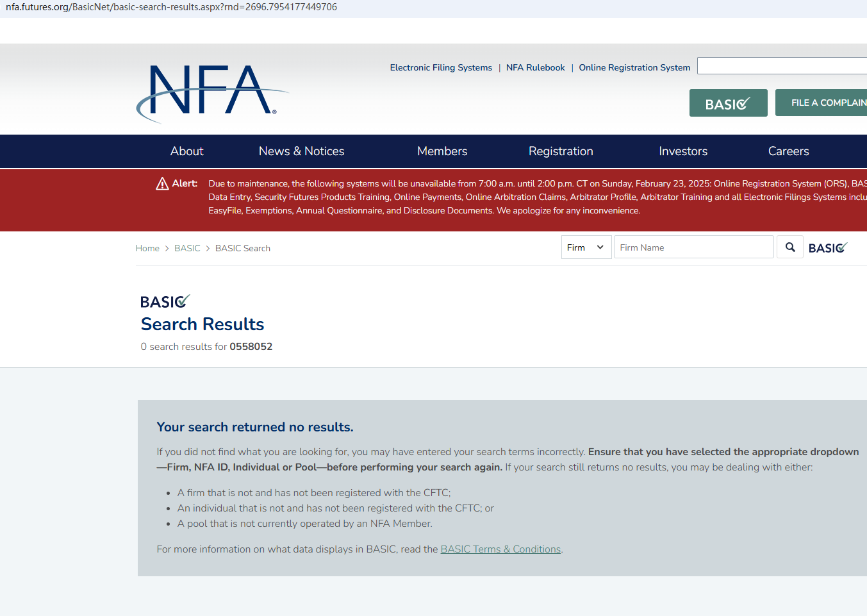
Task: Click 'A firm that is not' bullet text
Action: click(x=314, y=493)
